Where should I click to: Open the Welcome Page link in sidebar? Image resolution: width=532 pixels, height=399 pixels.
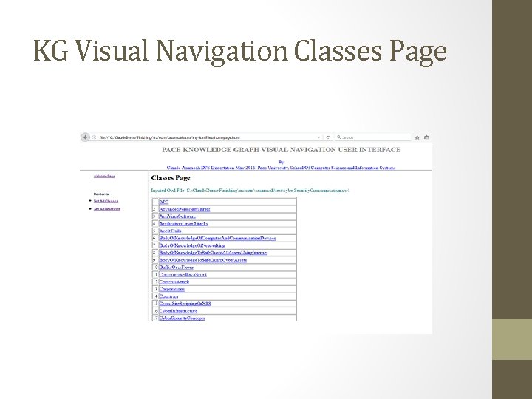pos(104,177)
